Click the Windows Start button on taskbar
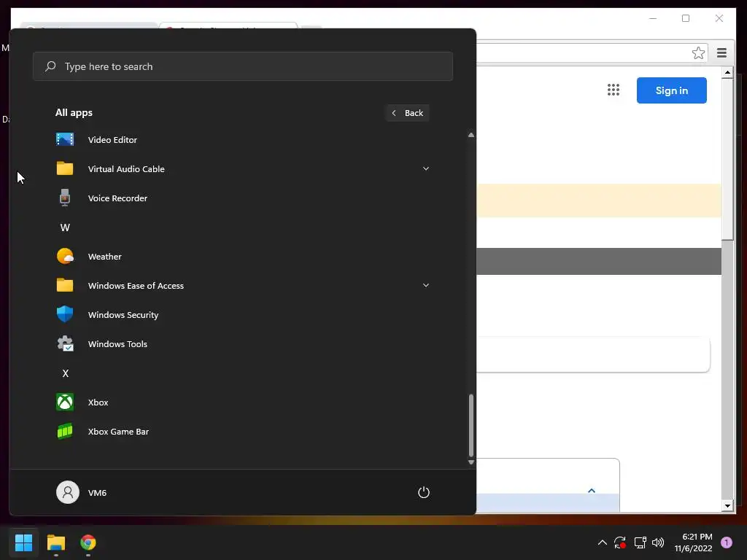This screenshot has height=560, width=747. 23,542
